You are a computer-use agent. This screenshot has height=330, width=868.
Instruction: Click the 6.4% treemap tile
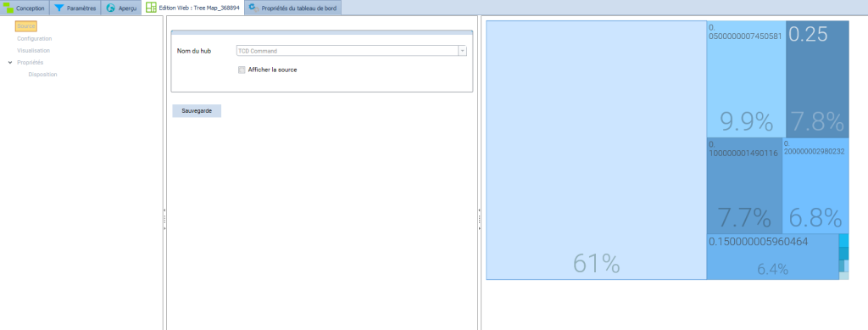click(x=773, y=257)
